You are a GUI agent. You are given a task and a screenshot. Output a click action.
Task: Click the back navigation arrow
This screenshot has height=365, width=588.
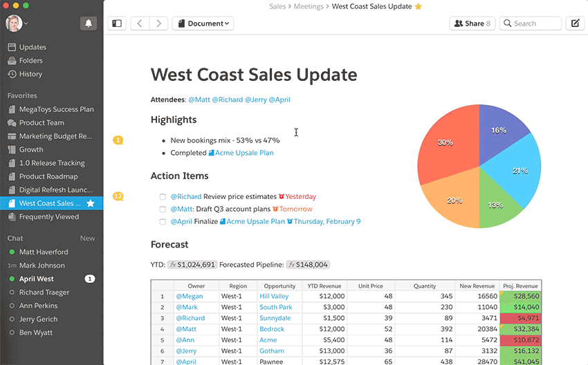point(140,24)
